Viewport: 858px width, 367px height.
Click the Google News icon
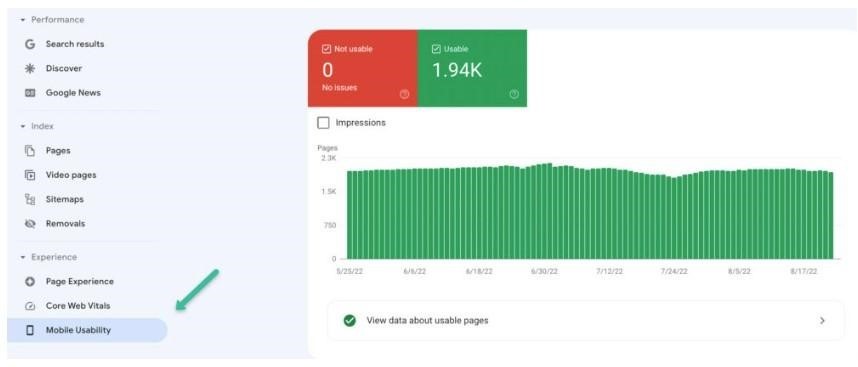point(30,93)
